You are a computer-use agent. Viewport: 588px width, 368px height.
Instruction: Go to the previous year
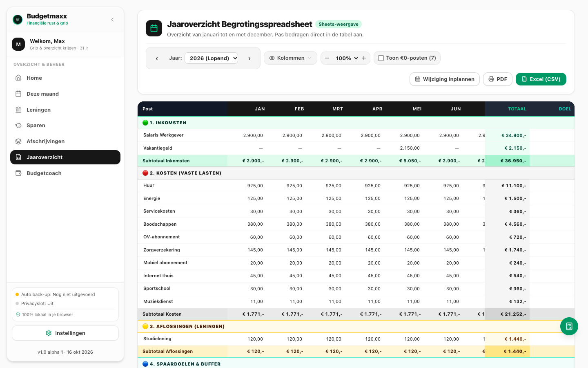pyautogui.click(x=157, y=58)
